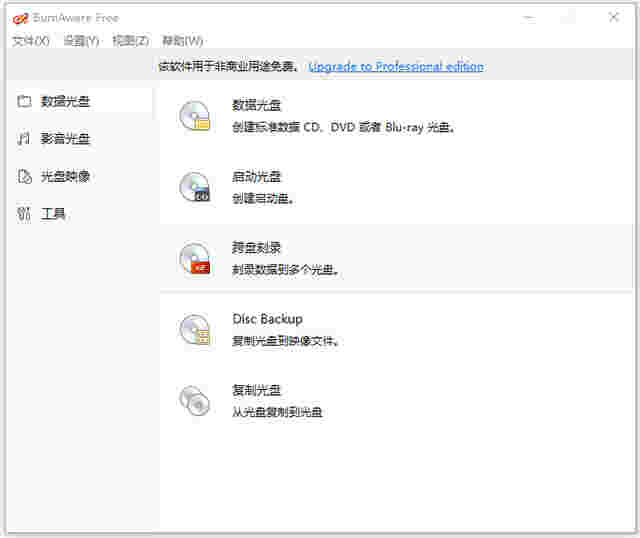Click the disc image file icon in sidebar
Viewport: 640px width, 538px height.
click(x=24, y=177)
